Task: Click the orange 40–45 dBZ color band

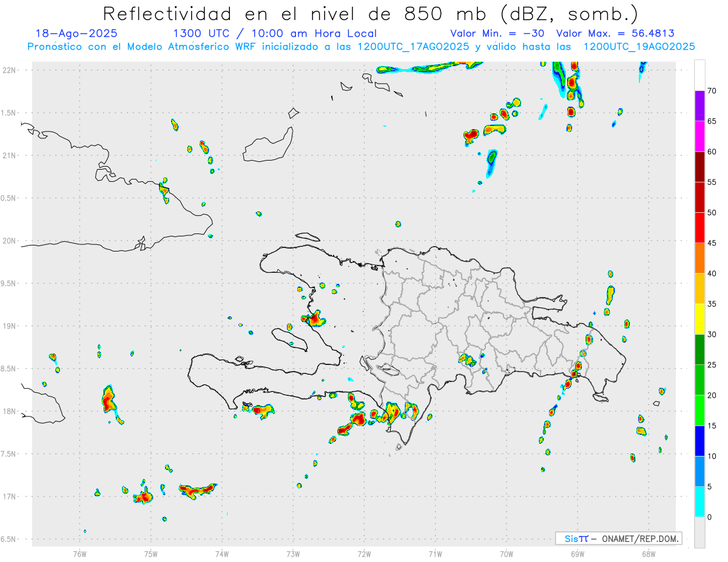Action: [699, 258]
